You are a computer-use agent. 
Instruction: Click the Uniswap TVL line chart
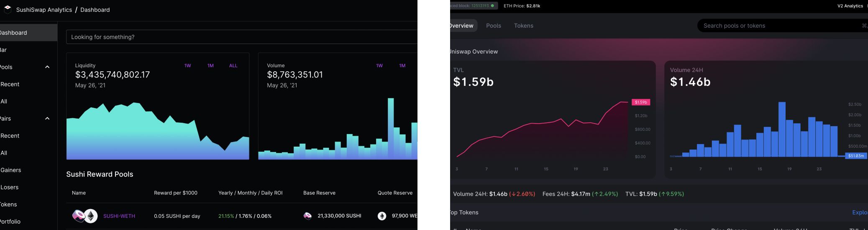(543, 130)
